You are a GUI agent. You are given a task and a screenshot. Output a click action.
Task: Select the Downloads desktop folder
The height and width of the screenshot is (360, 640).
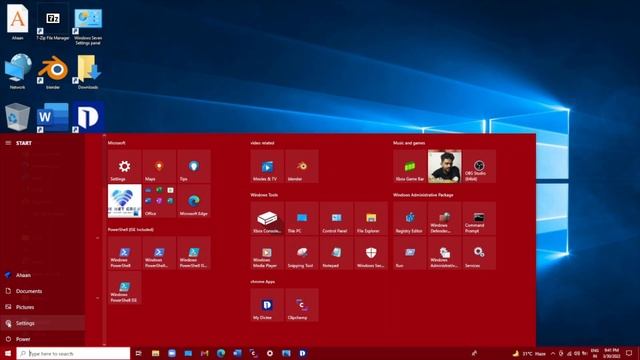88,71
